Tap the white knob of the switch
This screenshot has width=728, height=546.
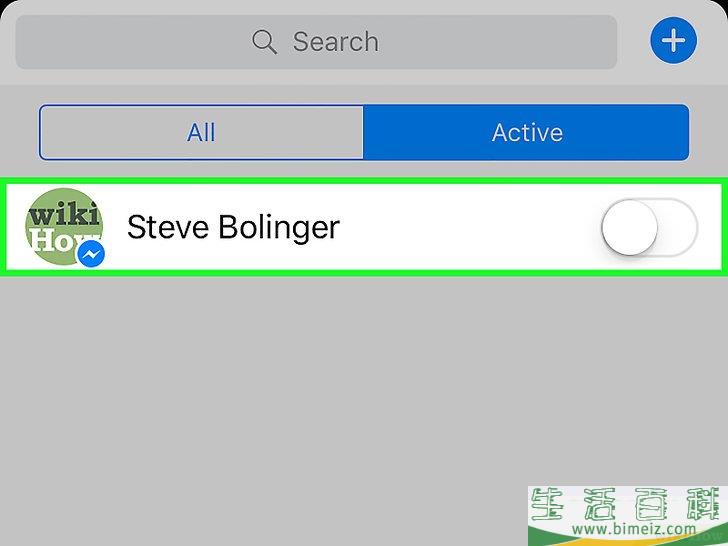630,227
